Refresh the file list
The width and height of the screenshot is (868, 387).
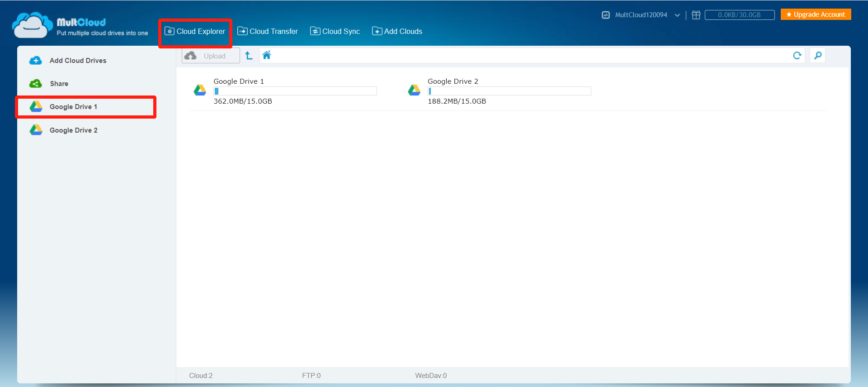coord(797,55)
